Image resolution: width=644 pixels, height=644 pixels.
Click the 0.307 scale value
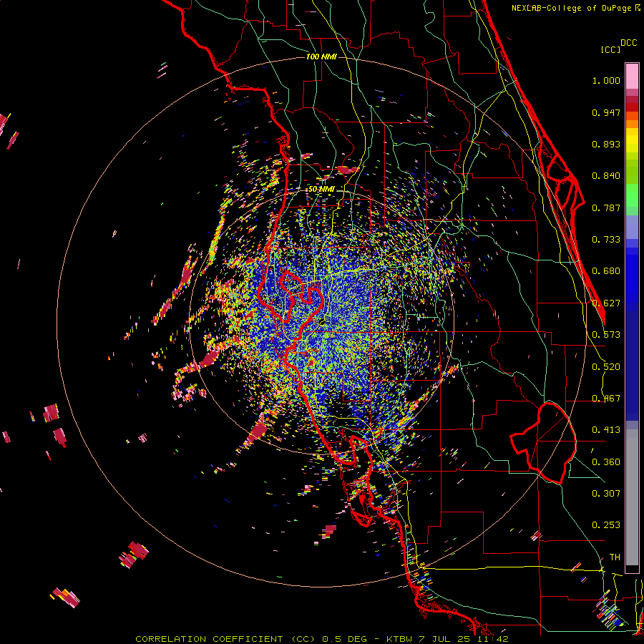606,494
